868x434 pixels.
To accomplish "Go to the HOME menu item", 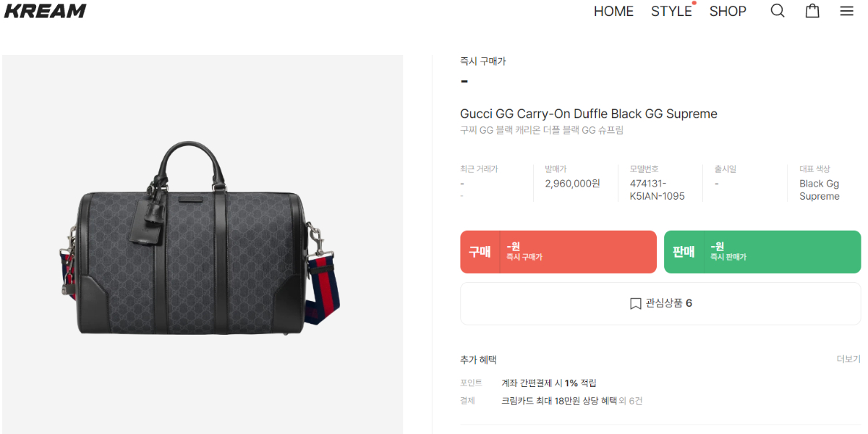I will tap(613, 11).
